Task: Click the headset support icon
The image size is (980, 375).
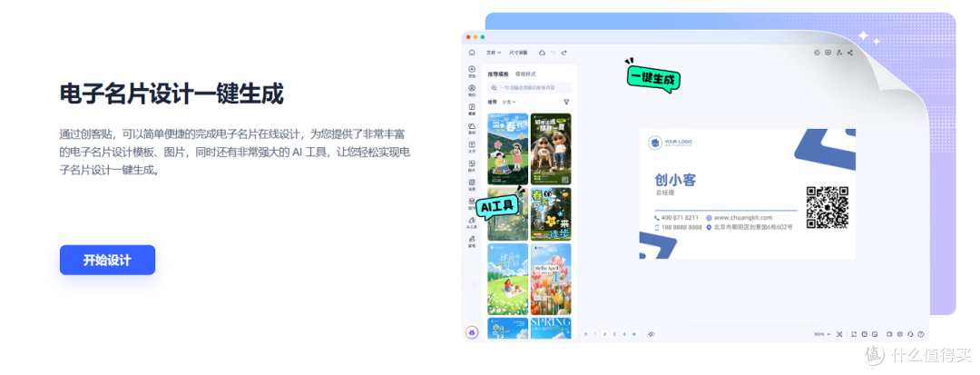Action: coord(911,334)
